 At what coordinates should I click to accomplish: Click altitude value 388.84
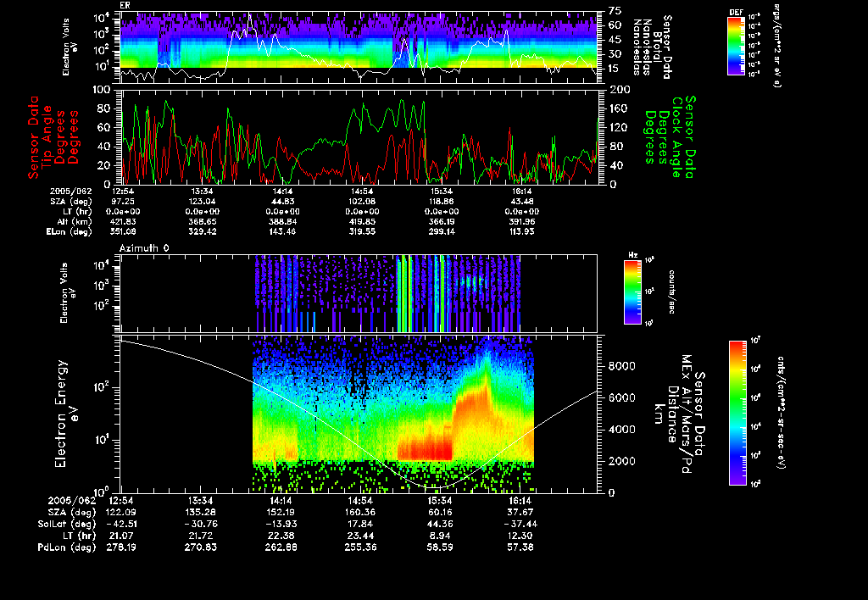[x=283, y=221]
